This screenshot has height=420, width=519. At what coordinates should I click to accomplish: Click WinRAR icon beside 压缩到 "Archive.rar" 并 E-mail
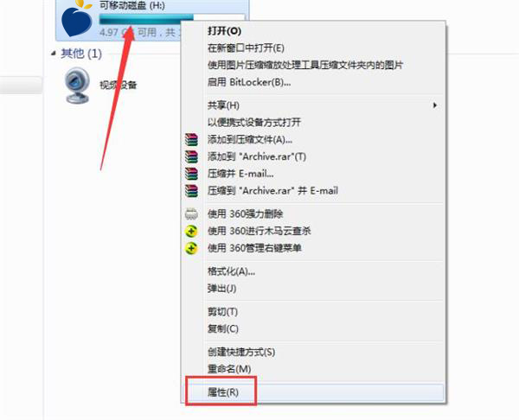[x=191, y=191]
